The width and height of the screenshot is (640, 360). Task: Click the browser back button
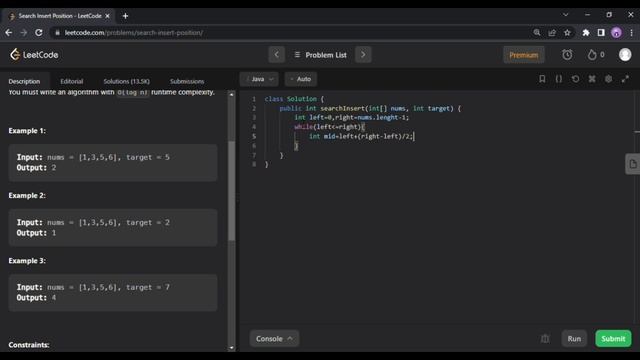point(9,33)
